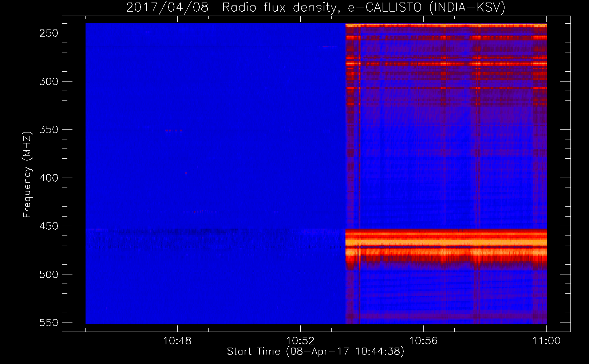Screen dimensions: 589x364
Task: Select the 300 frequency tick label
Action: [49, 82]
